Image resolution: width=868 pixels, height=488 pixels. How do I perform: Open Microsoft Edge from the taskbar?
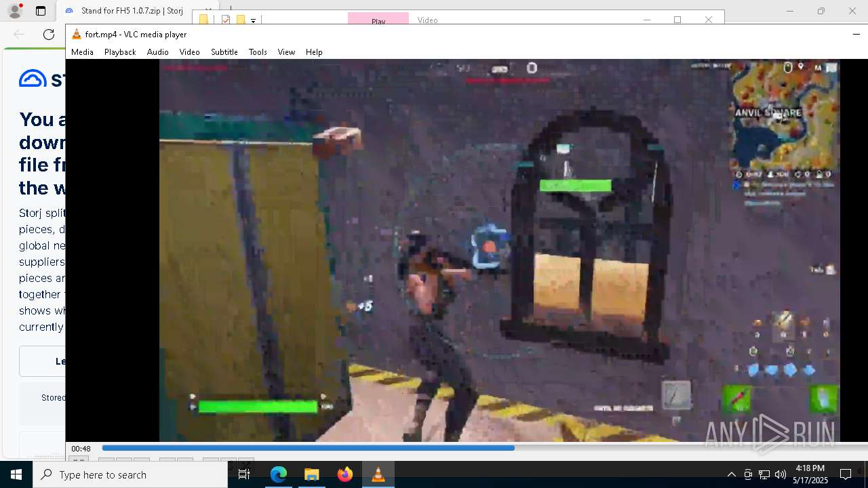279,474
